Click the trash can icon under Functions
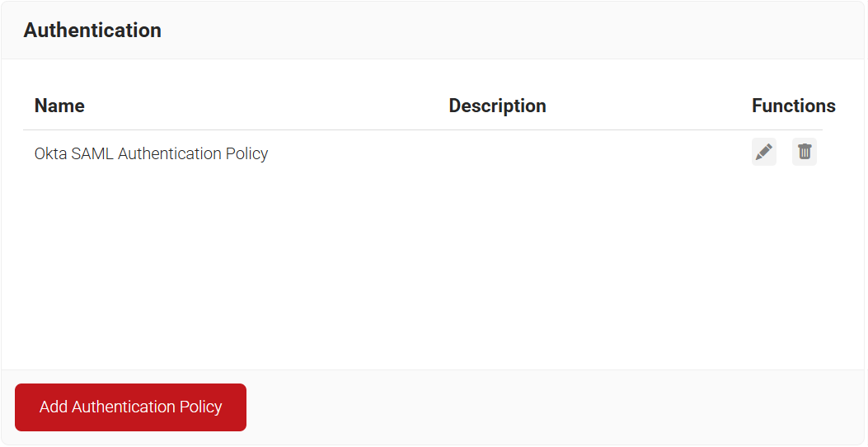 pos(805,153)
